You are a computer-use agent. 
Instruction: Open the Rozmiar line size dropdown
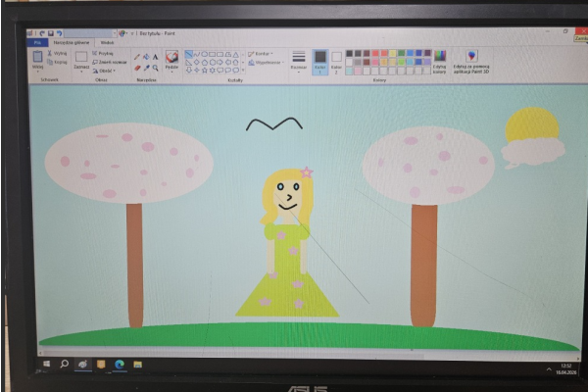(299, 61)
